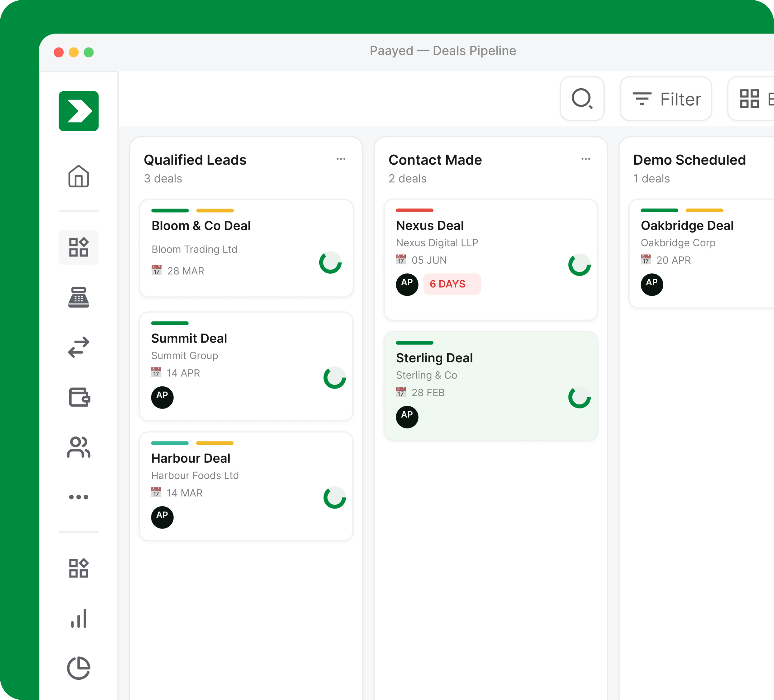This screenshot has height=700, width=774.
Task: Open the contacts people sidebar icon
Action: 78,447
